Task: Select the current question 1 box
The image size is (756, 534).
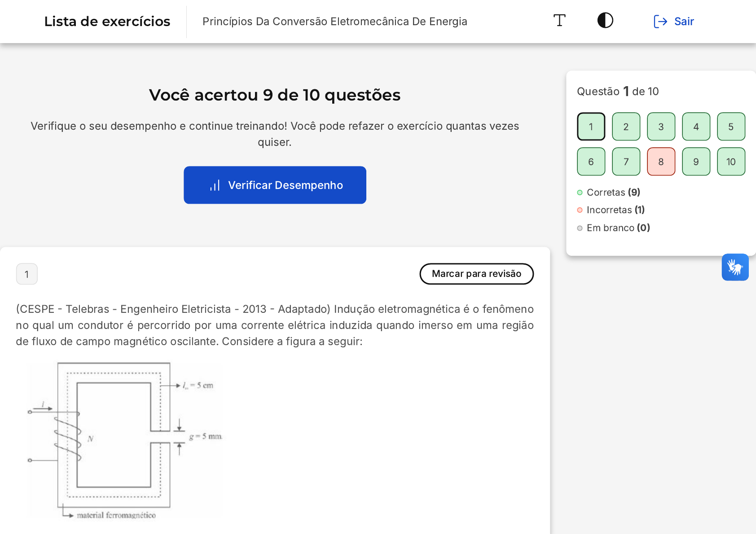Action: point(591,127)
